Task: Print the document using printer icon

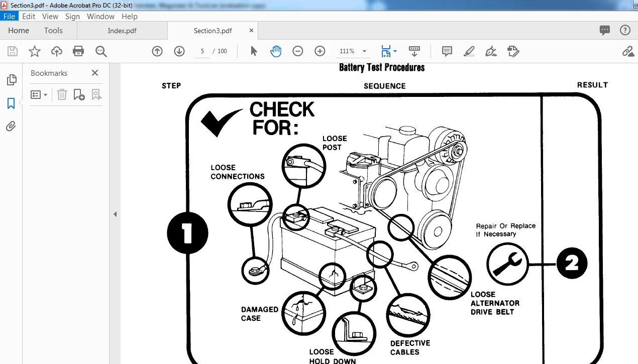Action: click(x=78, y=51)
